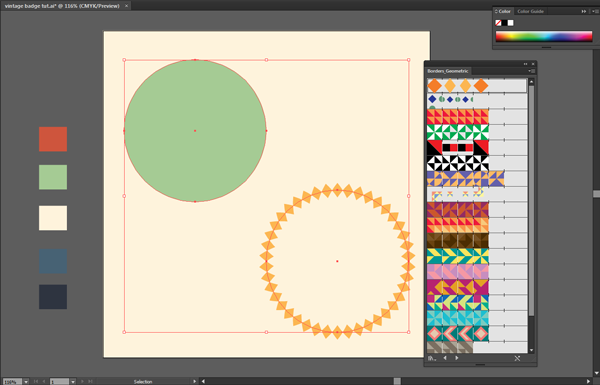Collapse the Borders_Geometric panel to icons
The height and width of the screenshot is (385, 600).
click(525, 64)
